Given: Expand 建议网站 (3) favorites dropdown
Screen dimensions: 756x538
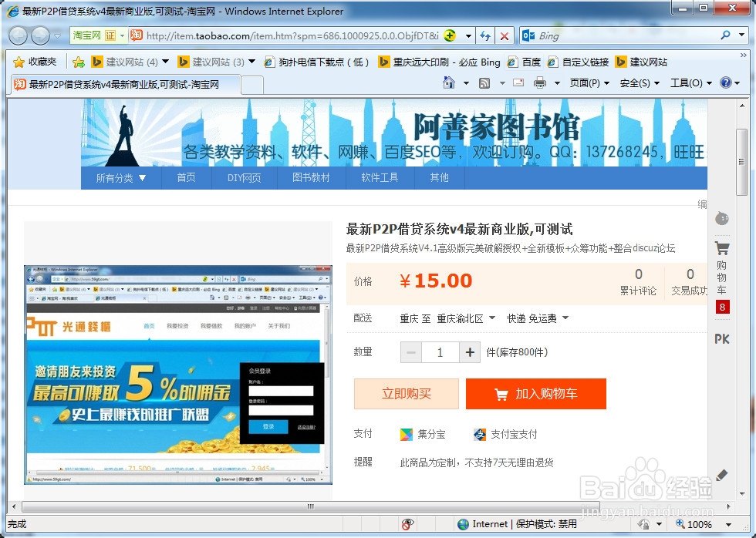Looking at the screenshot, I should click(x=251, y=62).
